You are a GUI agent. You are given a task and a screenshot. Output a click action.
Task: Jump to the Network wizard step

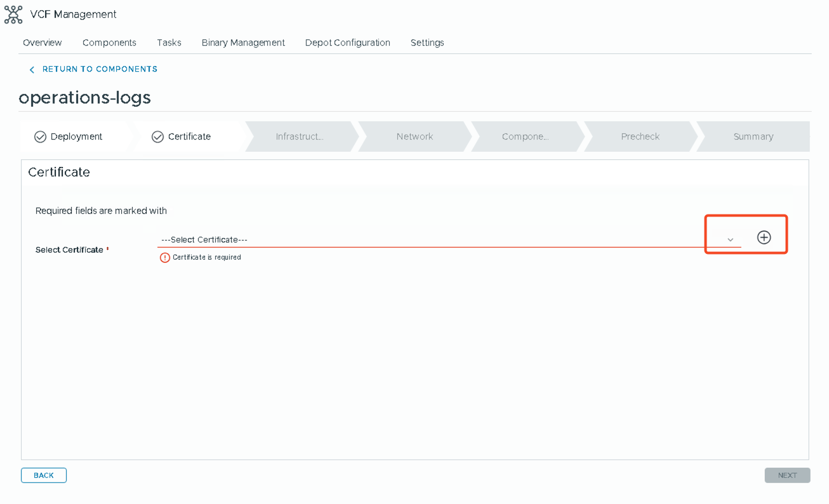click(414, 136)
